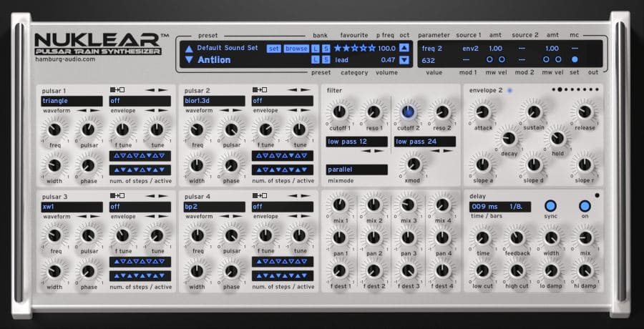The width and height of the screenshot is (644, 329).
Task: Toggle second mw vel circle under source 1
Action: click(502, 59)
